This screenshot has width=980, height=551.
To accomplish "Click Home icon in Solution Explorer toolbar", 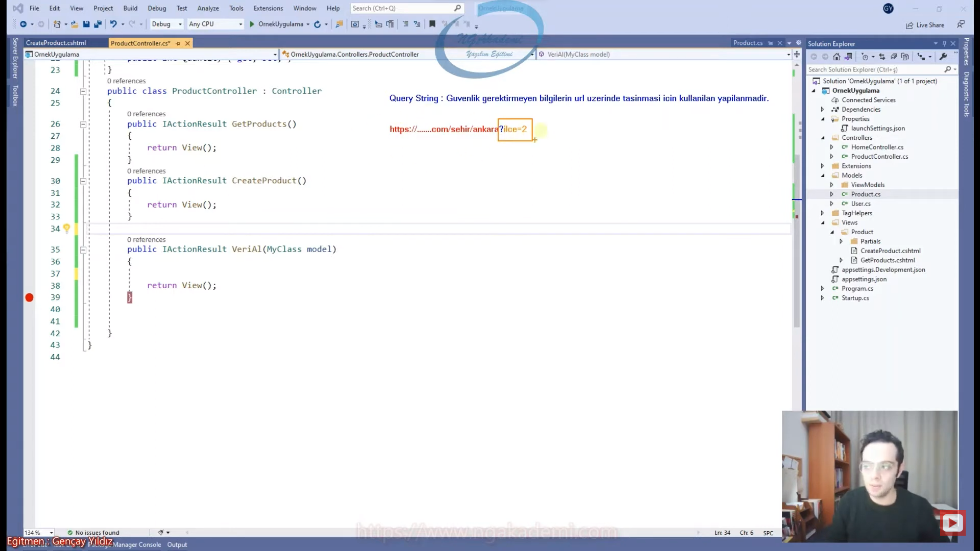I will pos(837,57).
